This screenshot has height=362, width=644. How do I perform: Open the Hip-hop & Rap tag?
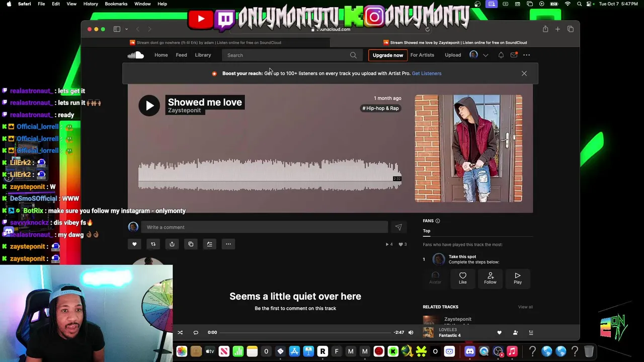pyautogui.click(x=380, y=108)
